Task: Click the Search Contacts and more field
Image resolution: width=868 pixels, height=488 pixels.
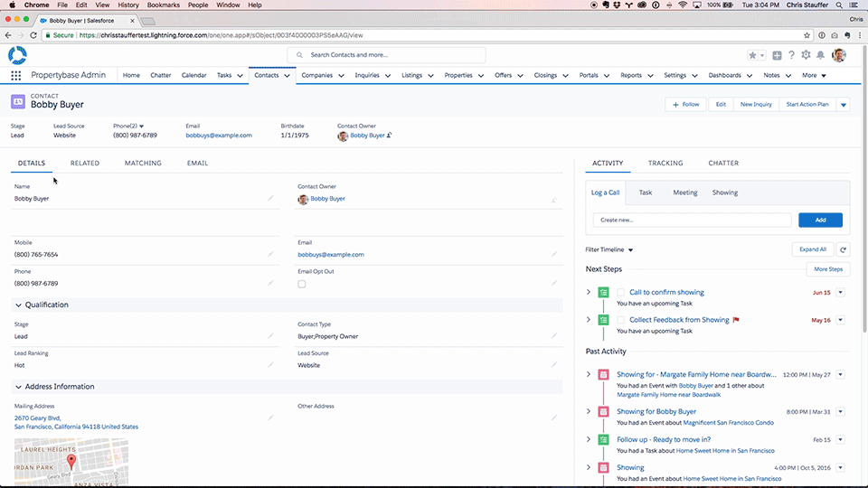Action: [386, 55]
